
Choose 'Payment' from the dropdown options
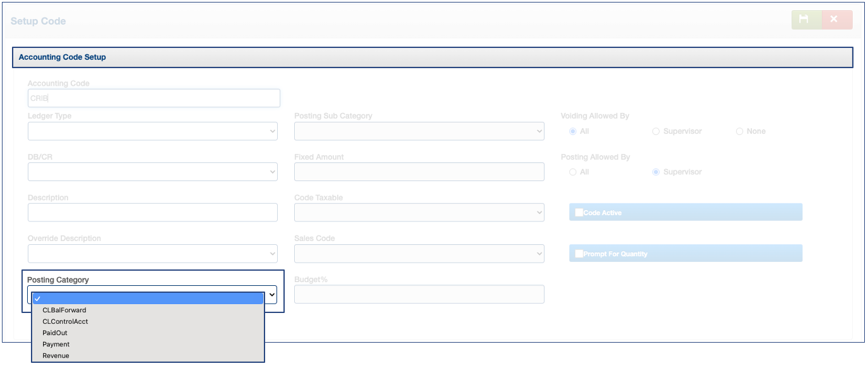[56, 344]
